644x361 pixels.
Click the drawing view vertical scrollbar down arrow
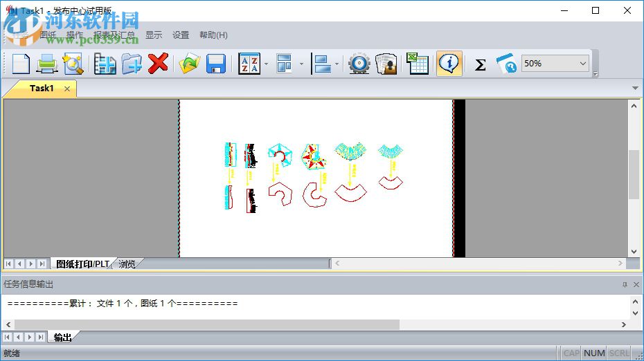(634, 252)
